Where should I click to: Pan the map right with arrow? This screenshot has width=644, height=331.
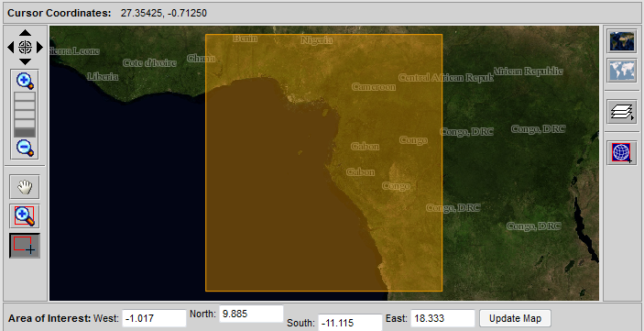click(39, 48)
